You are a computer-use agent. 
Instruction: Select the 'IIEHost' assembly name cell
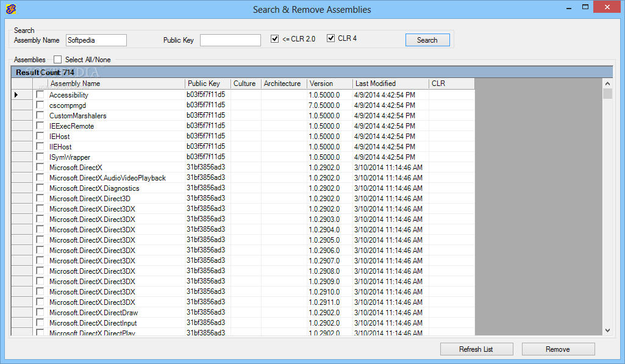(x=116, y=147)
